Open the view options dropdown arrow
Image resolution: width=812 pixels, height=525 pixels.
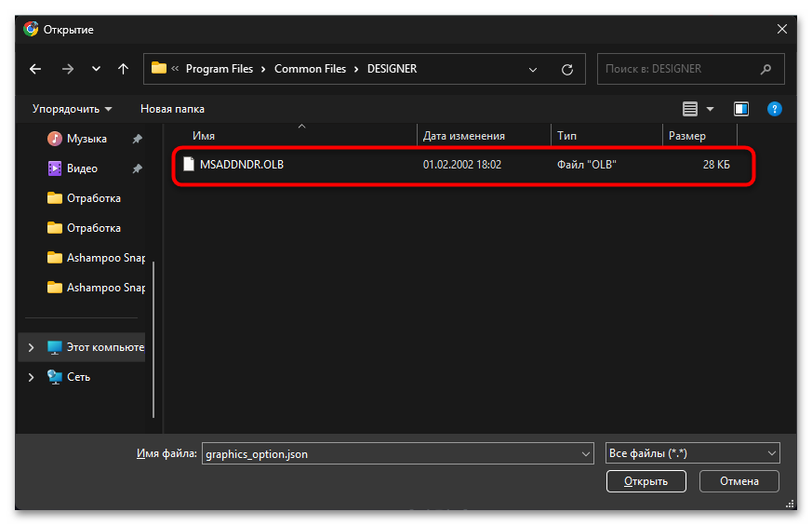(710, 109)
